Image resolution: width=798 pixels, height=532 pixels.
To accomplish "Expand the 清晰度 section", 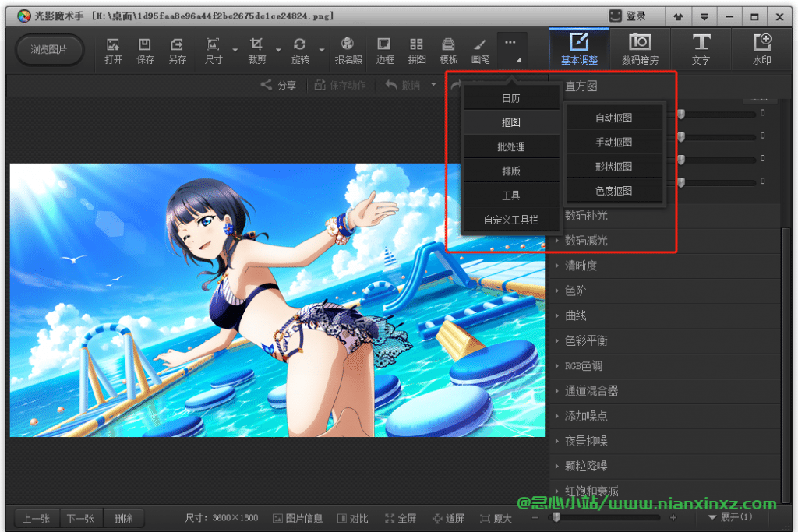I will [666, 266].
